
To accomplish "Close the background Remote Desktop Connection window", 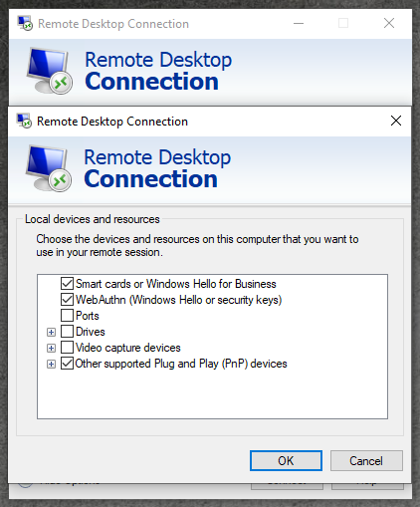I will pyautogui.click(x=389, y=23).
